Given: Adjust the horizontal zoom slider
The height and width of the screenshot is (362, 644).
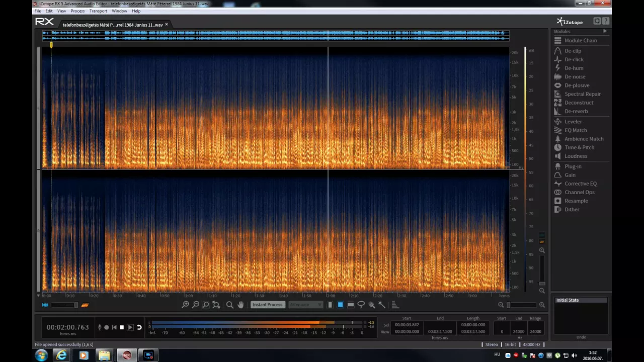Looking at the screenshot, I should coord(521,305).
